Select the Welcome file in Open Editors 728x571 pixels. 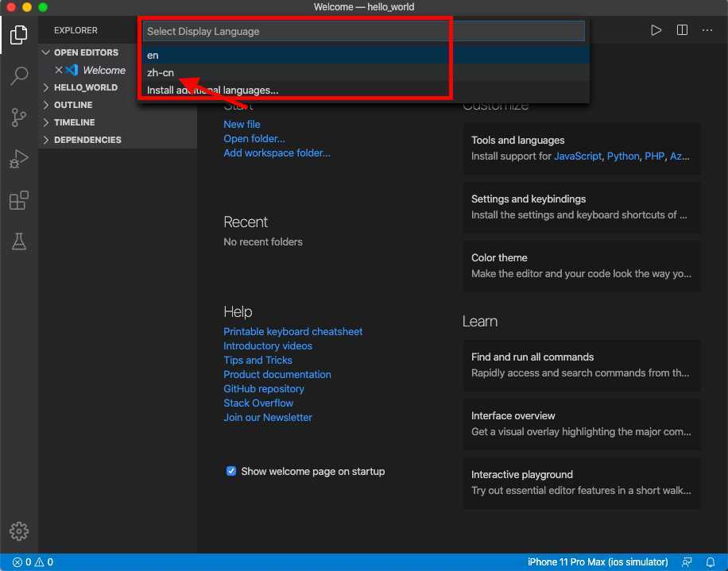coord(104,70)
